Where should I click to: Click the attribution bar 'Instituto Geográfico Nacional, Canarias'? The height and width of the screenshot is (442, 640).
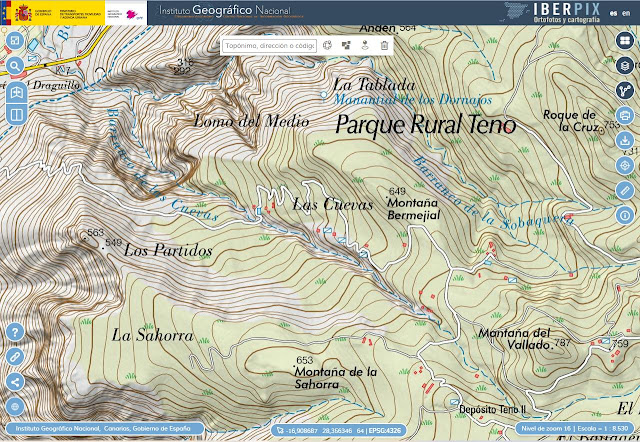pos(103,429)
